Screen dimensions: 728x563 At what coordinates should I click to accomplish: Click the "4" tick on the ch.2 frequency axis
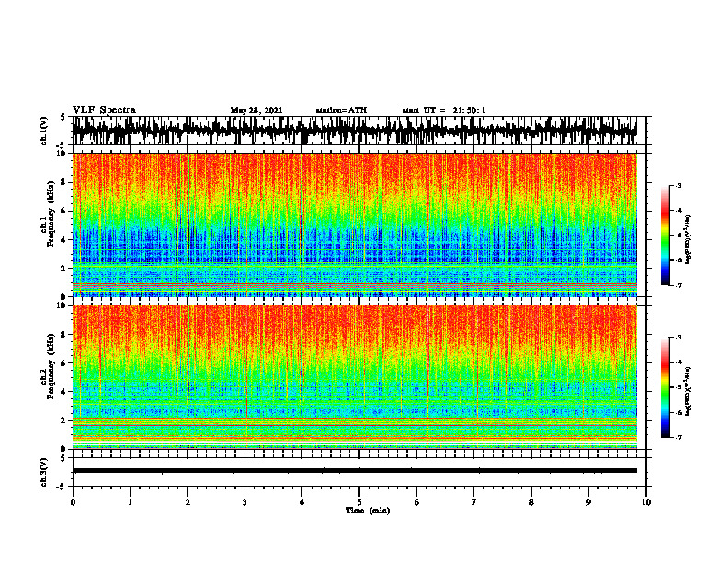[64, 392]
